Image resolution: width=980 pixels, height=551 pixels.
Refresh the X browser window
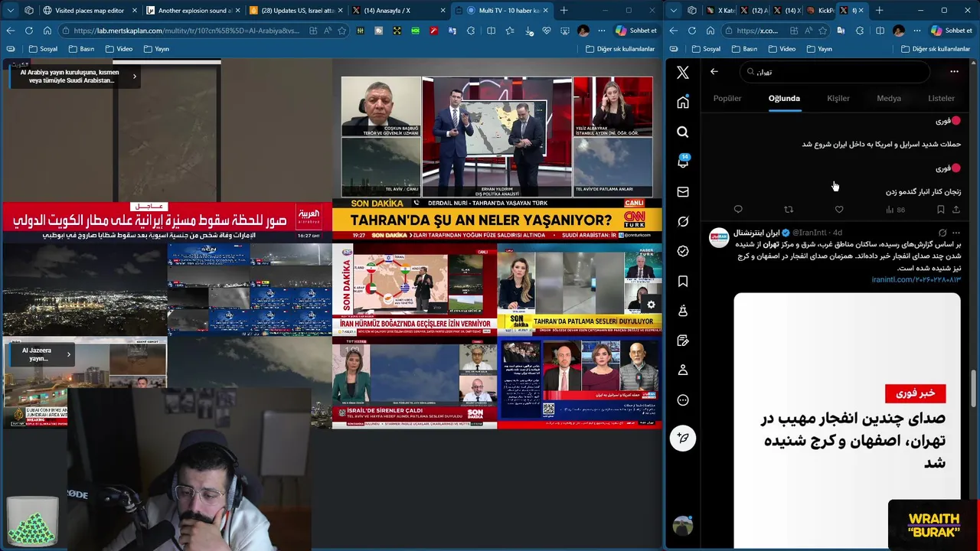pyautogui.click(x=691, y=31)
